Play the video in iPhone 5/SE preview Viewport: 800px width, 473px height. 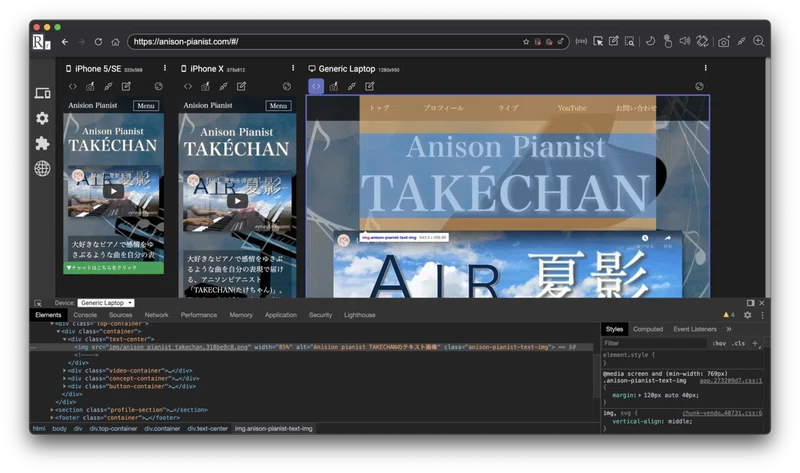[113, 191]
